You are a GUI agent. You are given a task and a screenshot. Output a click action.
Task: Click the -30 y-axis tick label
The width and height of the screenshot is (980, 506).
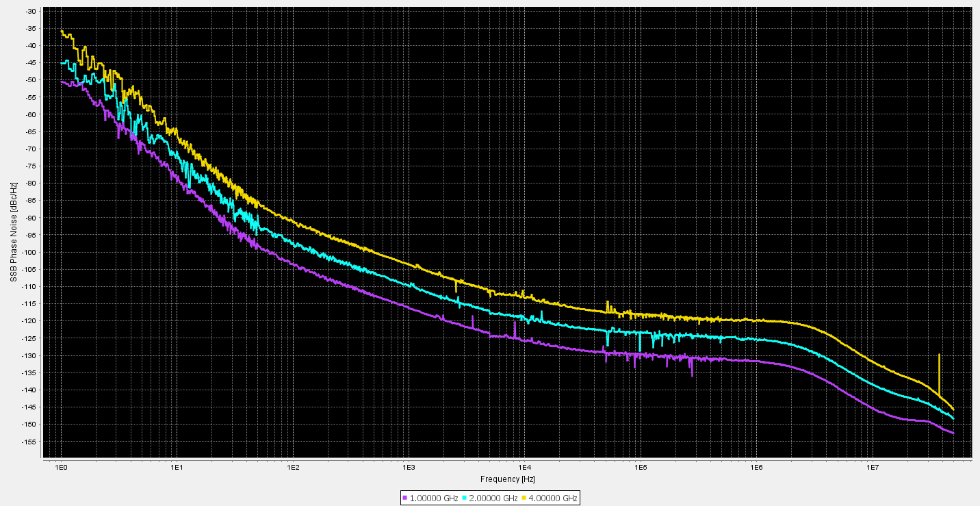point(31,12)
